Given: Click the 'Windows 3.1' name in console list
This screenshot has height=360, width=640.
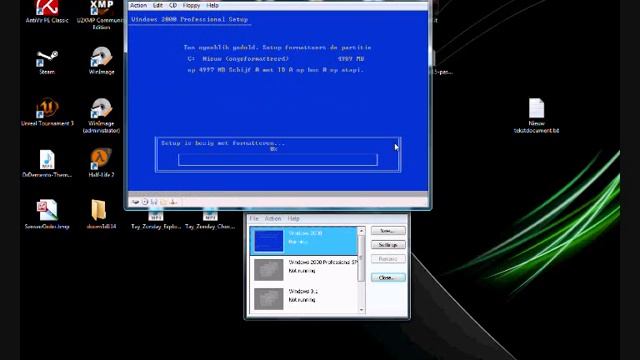Looking at the screenshot, I should point(303,291).
